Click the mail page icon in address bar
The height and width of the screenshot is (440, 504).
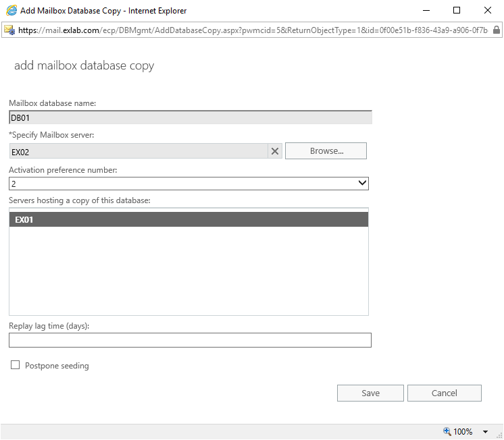[9, 30]
